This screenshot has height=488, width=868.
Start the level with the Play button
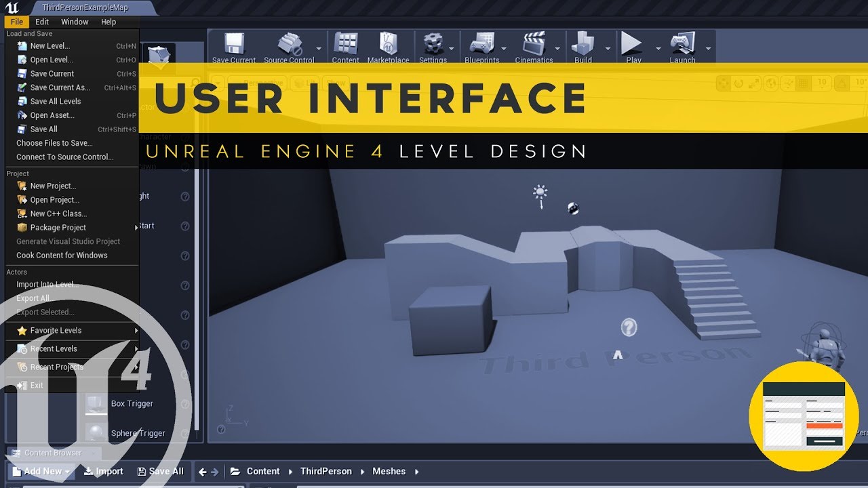633,47
